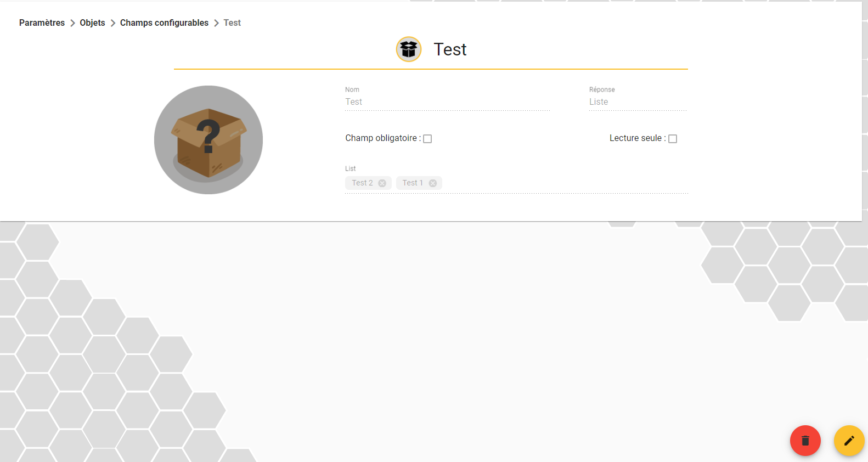Click the chevron after Paramètres
The image size is (868, 462).
point(72,23)
